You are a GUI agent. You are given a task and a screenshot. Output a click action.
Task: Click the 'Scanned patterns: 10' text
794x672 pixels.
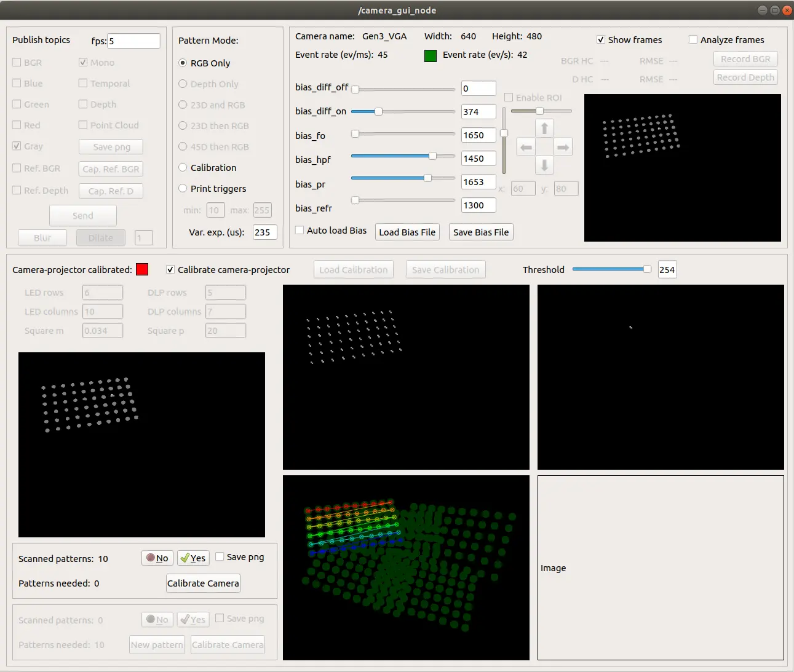[x=63, y=559]
